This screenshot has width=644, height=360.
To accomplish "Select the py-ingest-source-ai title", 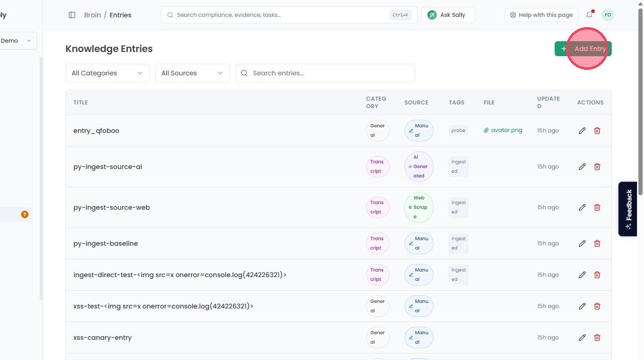I will pos(108,167).
